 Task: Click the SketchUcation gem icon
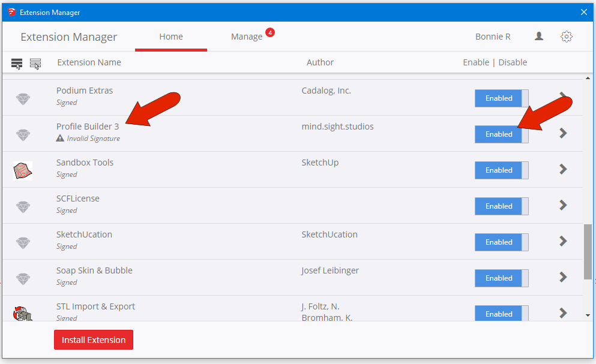pos(23,243)
